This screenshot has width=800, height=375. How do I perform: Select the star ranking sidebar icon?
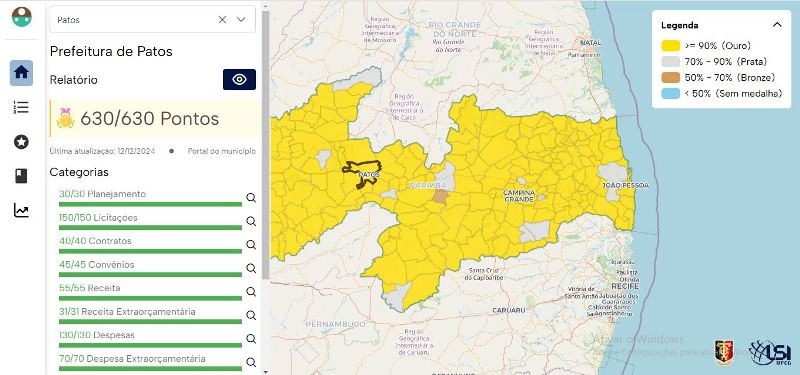pos(21,142)
